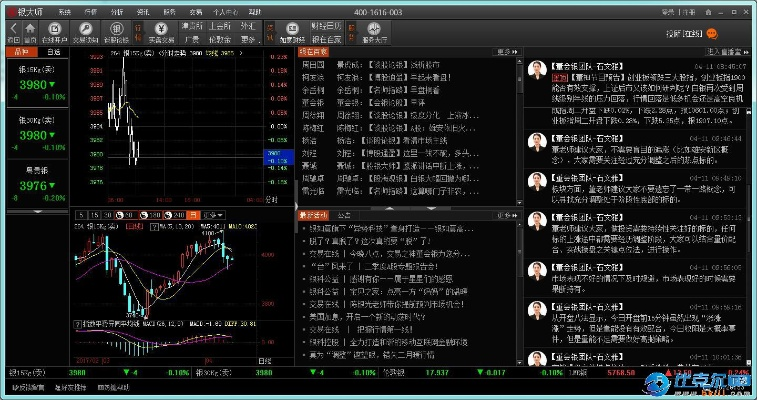This screenshot has height=400, width=757.
Task: Open the 分析 menu
Action: coord(117,12)
